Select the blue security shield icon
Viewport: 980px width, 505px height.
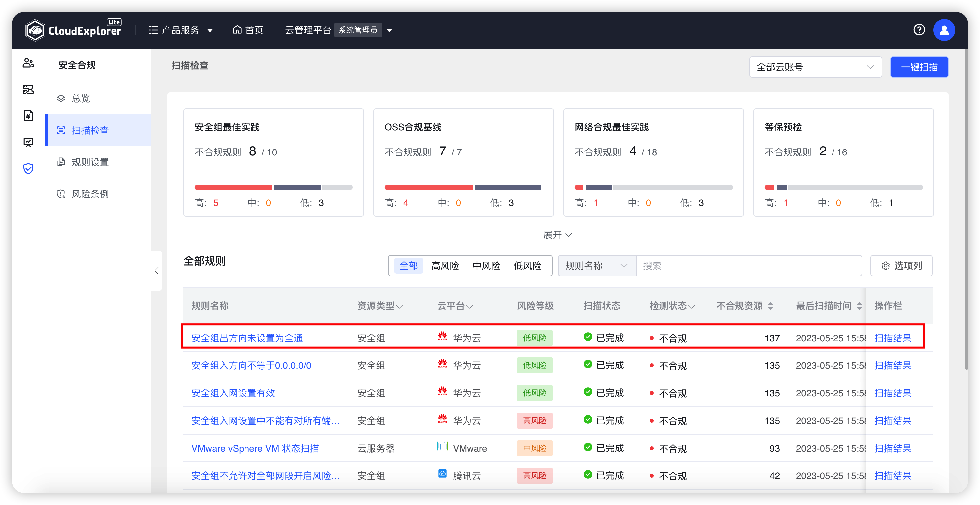[28, 168]
